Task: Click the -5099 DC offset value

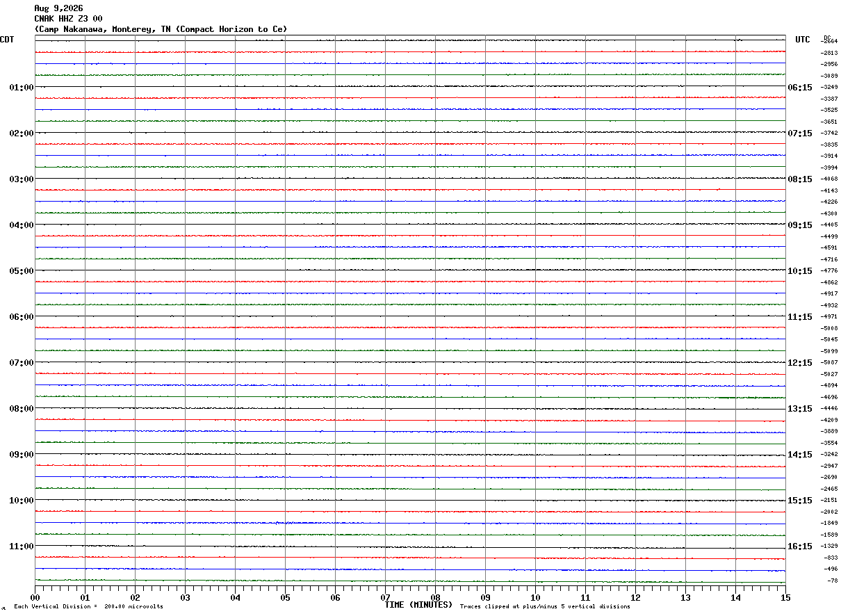Action: point(830,351)
